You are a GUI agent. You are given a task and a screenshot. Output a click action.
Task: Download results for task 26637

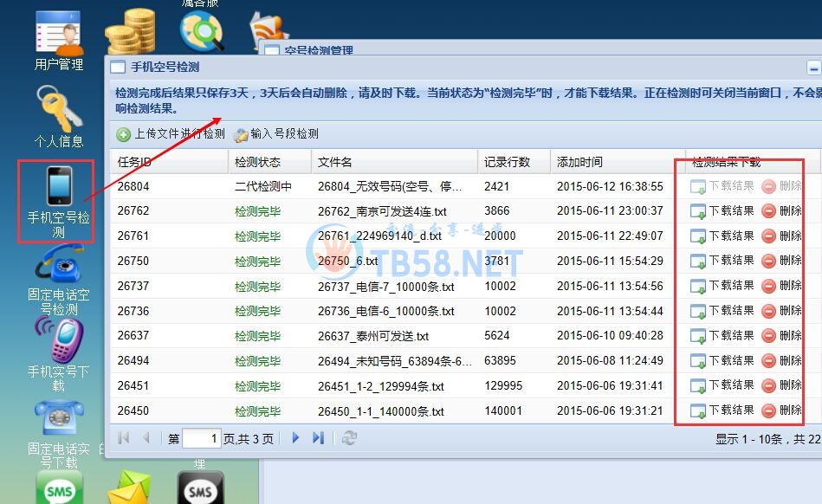click(x=722, y=336)
